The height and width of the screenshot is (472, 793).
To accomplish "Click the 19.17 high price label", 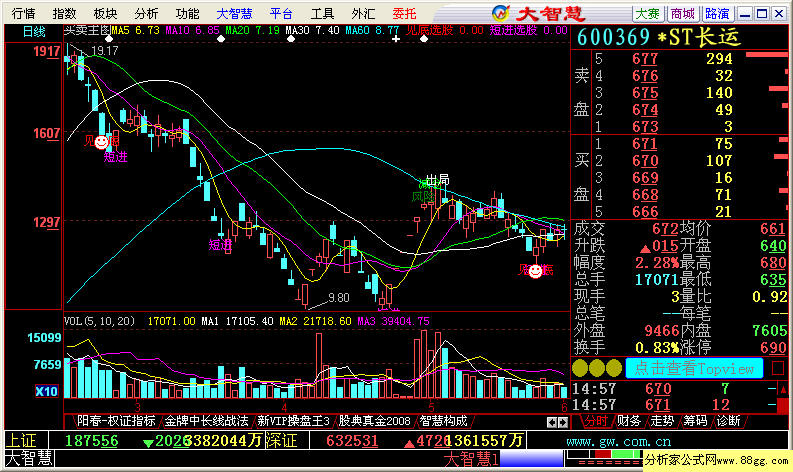I will [x=105, y=51].
